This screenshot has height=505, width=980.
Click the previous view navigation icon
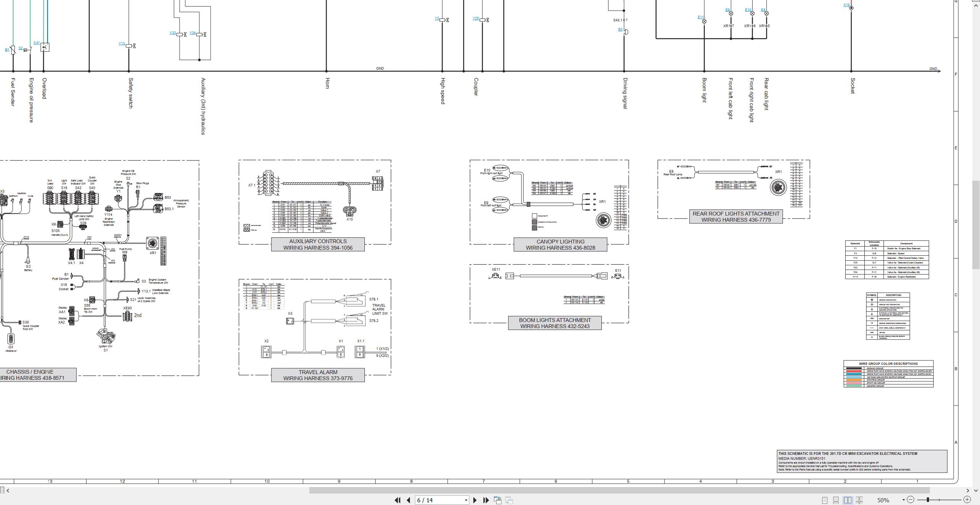[x=498, y=500]
